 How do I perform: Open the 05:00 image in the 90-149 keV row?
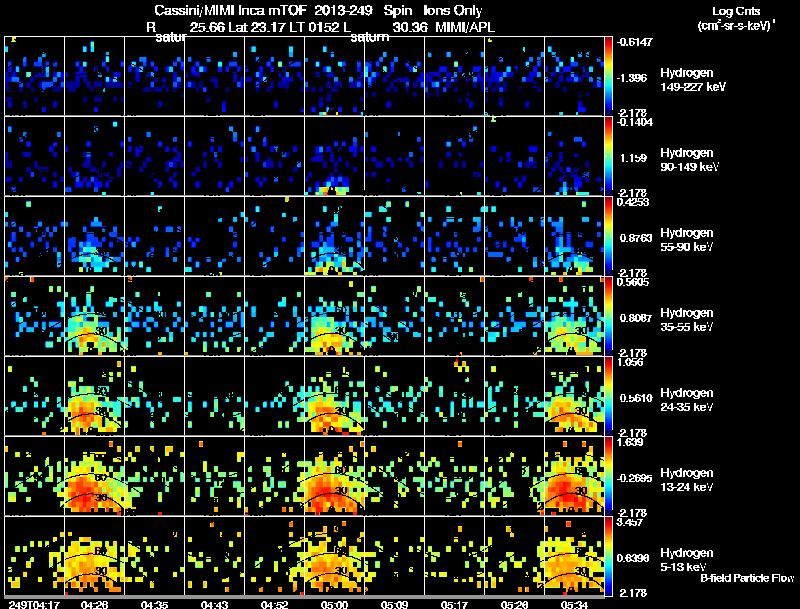pos(334,156)
